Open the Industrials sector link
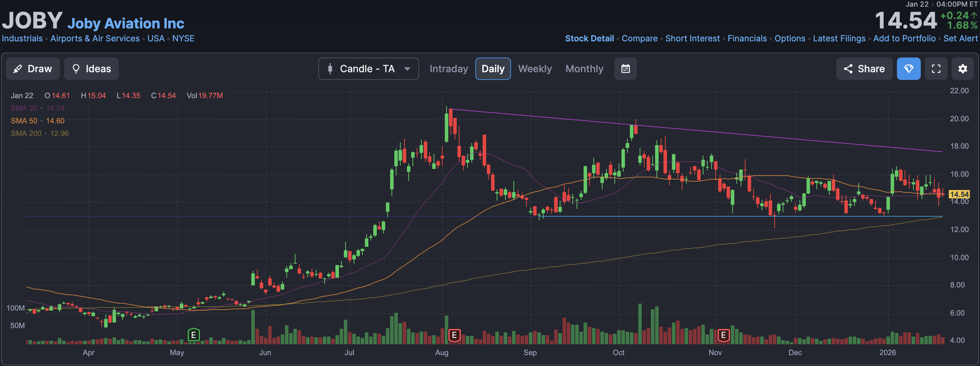 (22, 39)
